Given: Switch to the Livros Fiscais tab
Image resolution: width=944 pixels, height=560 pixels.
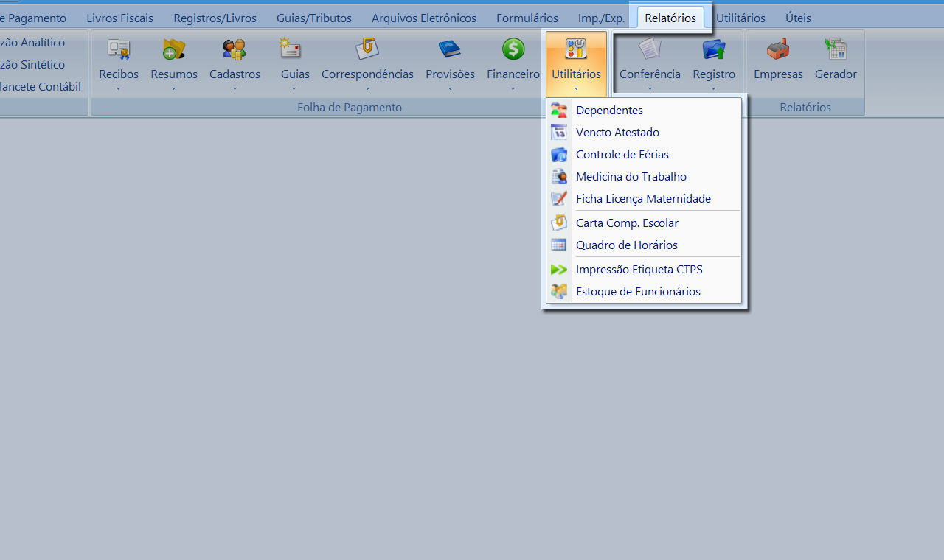Looking at the screenshot, I should click(120, 18).
